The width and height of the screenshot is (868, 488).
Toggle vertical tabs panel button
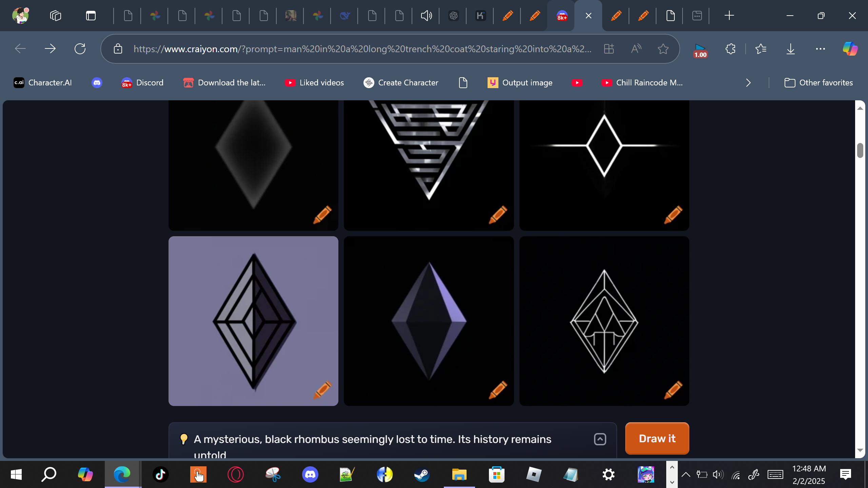(x=91, y=16)
